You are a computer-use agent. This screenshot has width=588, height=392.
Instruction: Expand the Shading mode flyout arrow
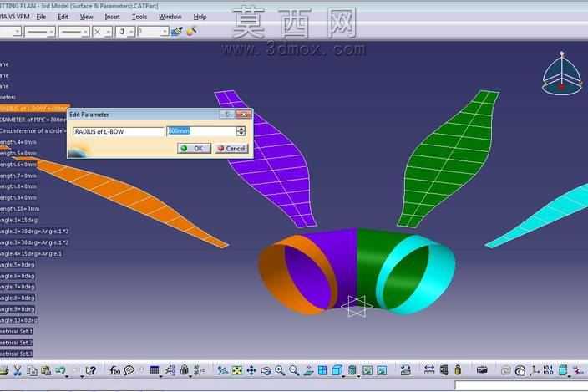tap(358, 376)
